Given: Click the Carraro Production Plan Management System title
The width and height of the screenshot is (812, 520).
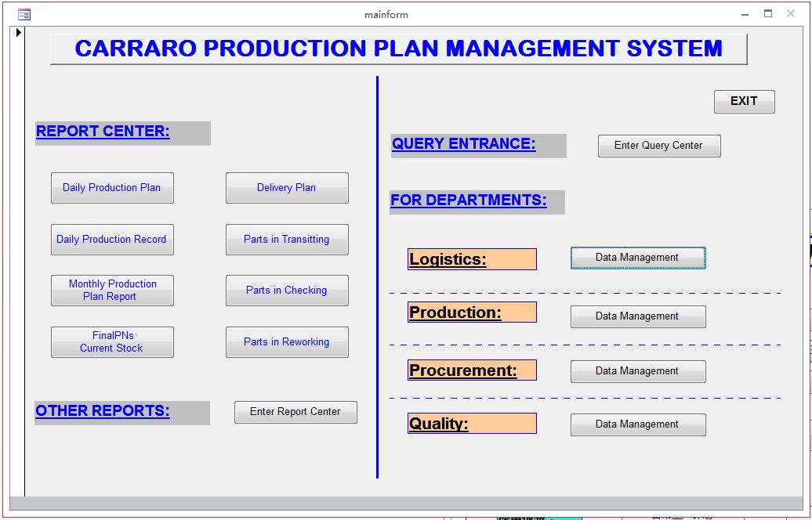Looking at the screenshot, I should (x=399, y=49).
